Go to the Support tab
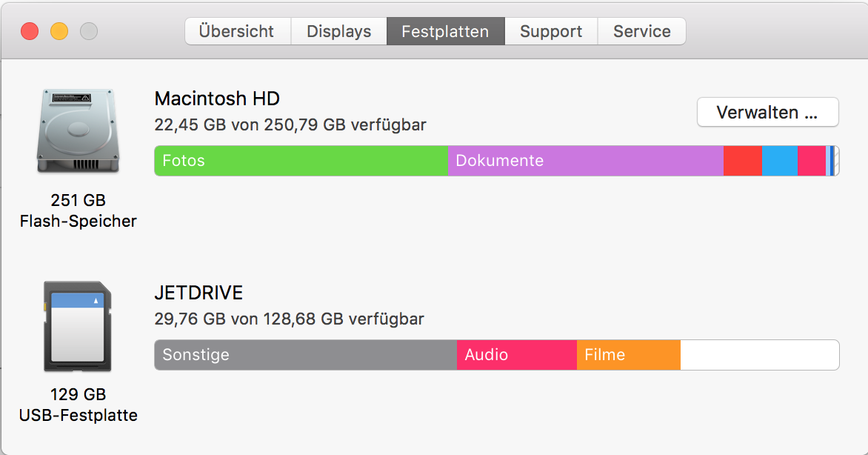Screen dimensions: 868x455 pos(551,32)
